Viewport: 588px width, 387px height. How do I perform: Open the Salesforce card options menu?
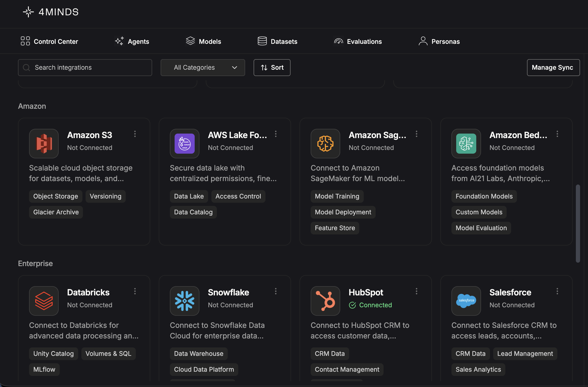click(557, 291)
